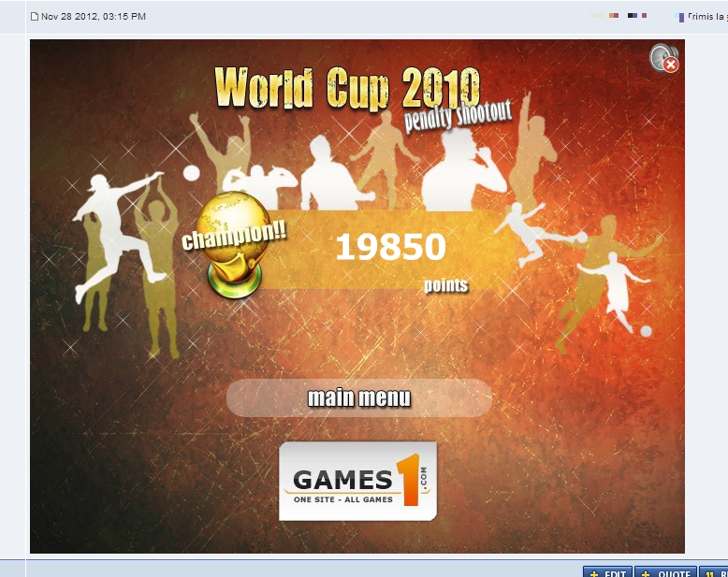
Task: Click the post document icon beside date
Action: 35,17
